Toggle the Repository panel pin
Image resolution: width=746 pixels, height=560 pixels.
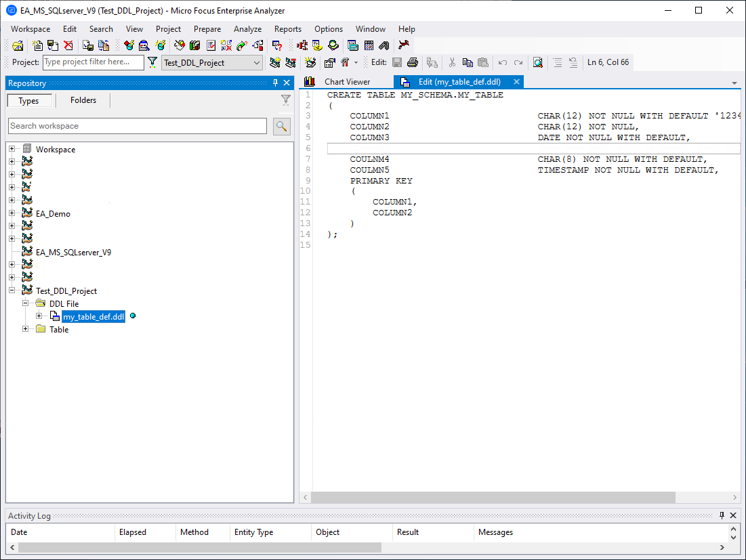[275, 83]
